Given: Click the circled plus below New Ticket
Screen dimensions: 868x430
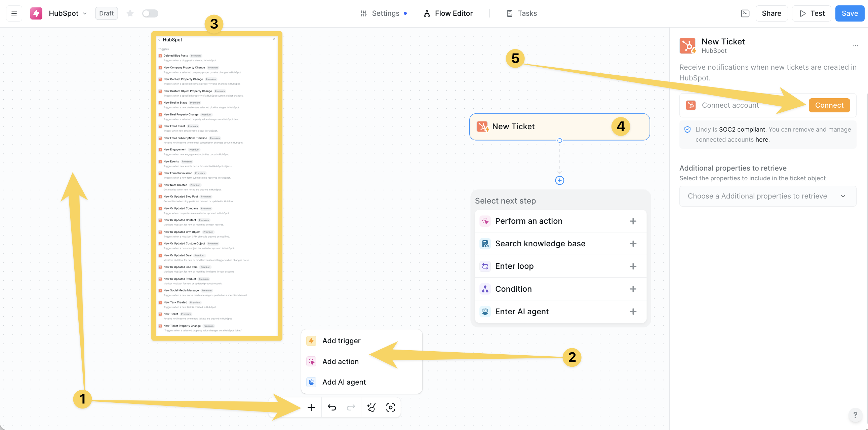Looking at the screenshot, I should (x=559, y=180).
